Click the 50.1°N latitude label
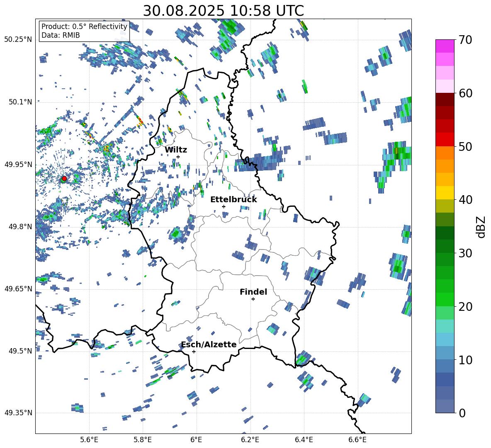 (20, 102)
